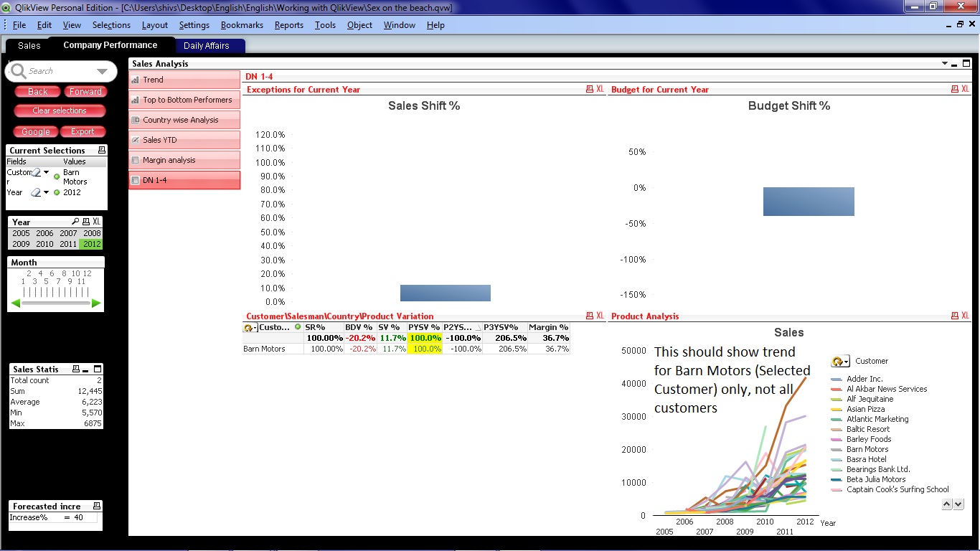Open the Reports menu
The image size is (980, 551).
point(289,24)
